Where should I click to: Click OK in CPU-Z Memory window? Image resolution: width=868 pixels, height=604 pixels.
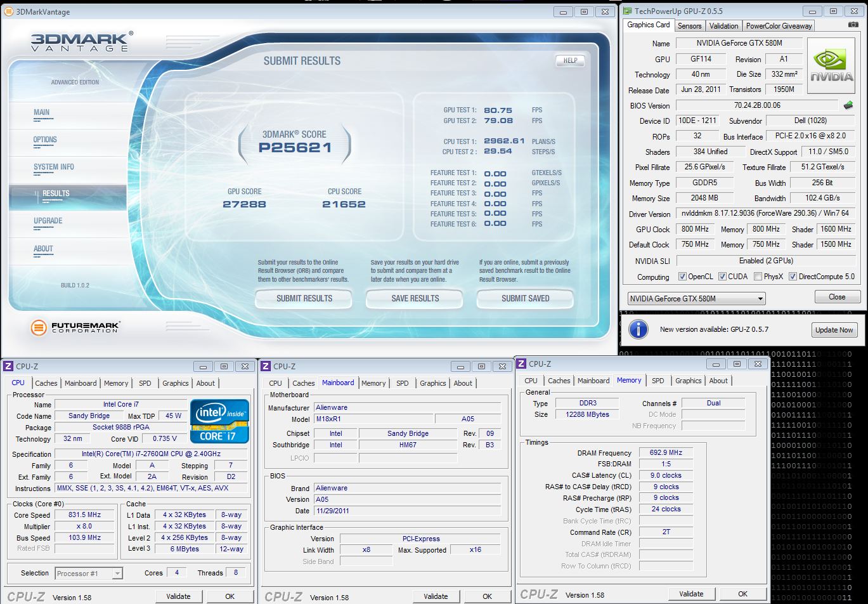(x=742, y=594)
